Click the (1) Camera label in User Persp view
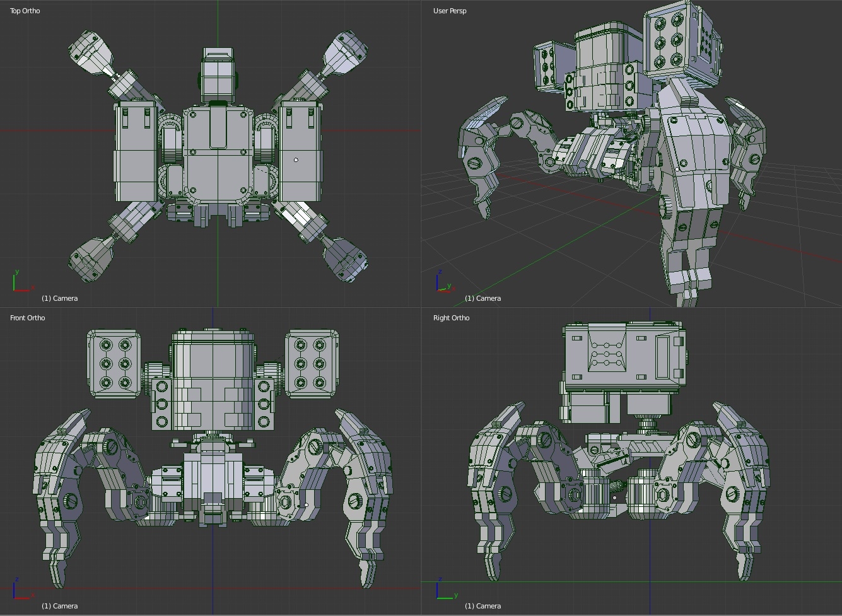842x616 pixels. pyautogui.click(x=483, y=298)
